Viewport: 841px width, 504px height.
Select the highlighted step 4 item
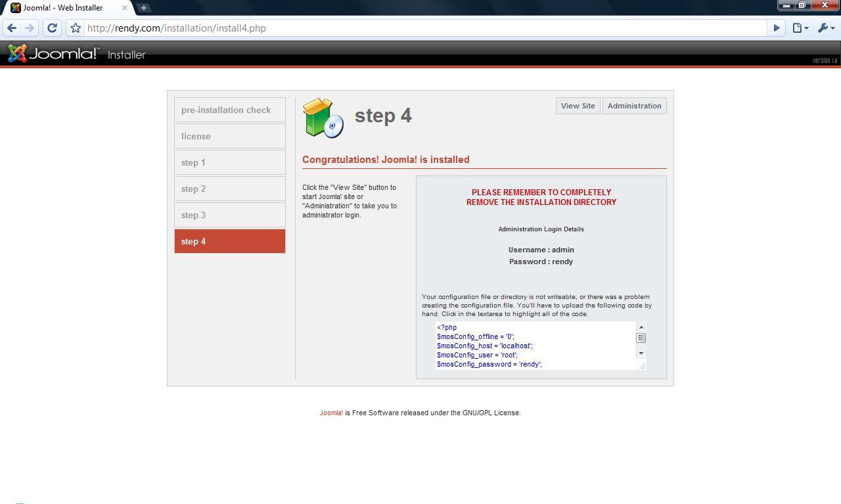[x=230, y=241]
